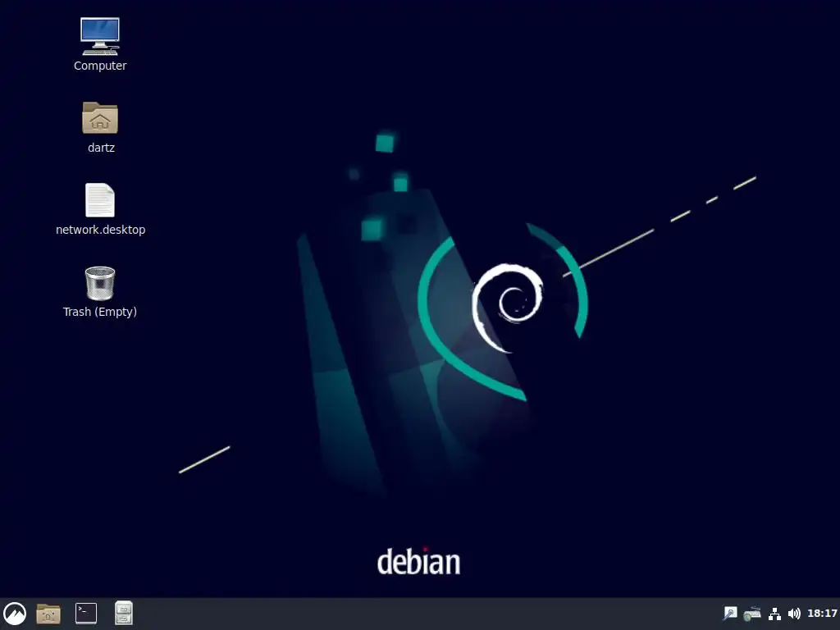Launch the file manager from the panel
The width and height of the screenshot is (840, 630).
click(48, 614)
